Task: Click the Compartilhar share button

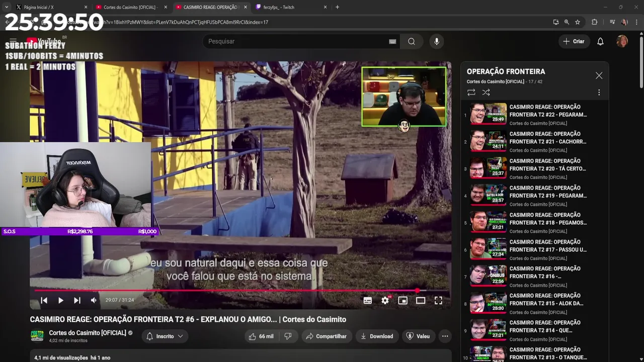Action: 327,336
